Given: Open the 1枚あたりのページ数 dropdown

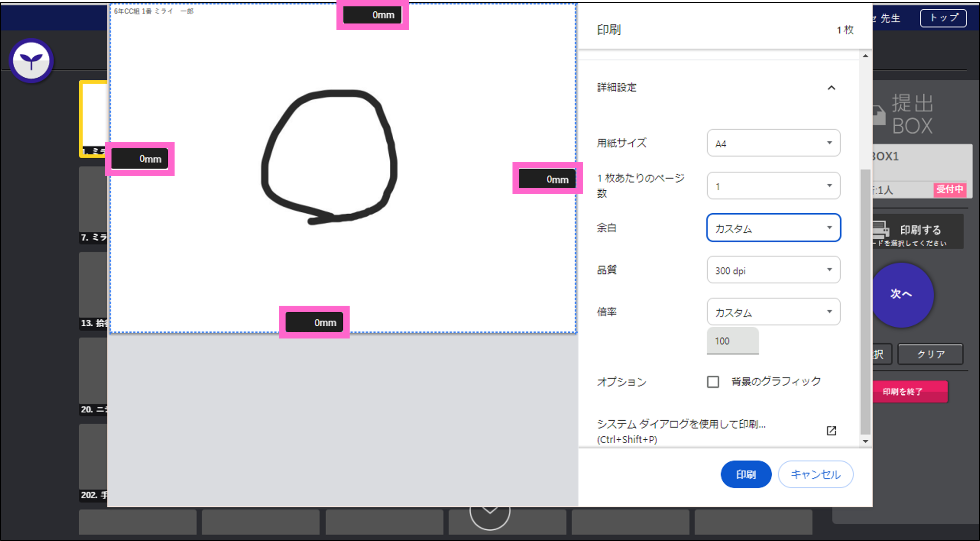Looking at the screenshot, I should pos(773,185).
